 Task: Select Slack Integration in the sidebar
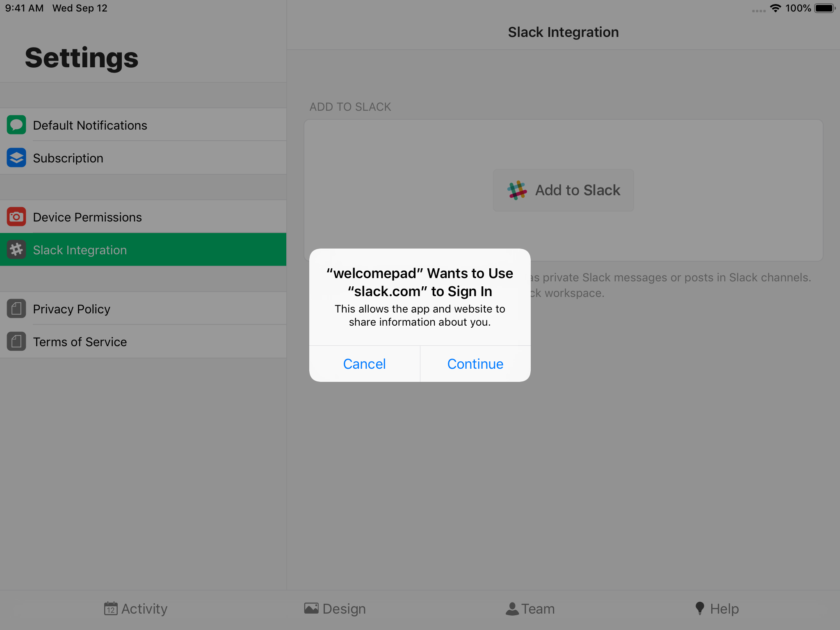[x=143, y=250]
